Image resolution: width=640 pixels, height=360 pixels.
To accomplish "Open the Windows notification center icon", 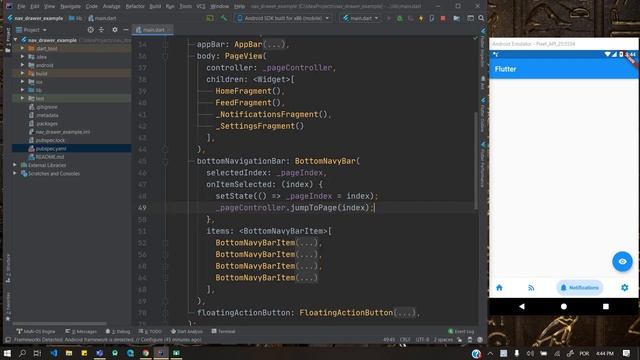I will tap(627, 353).
